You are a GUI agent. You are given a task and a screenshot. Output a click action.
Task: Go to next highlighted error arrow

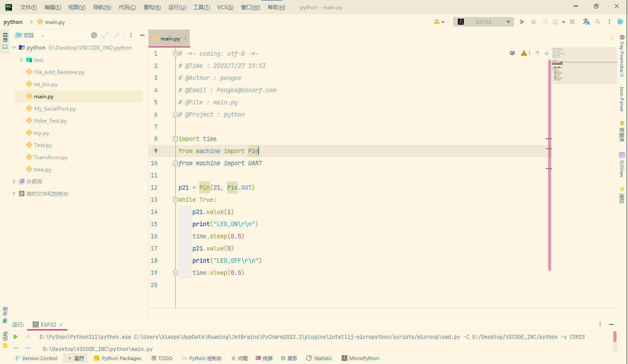547,53
